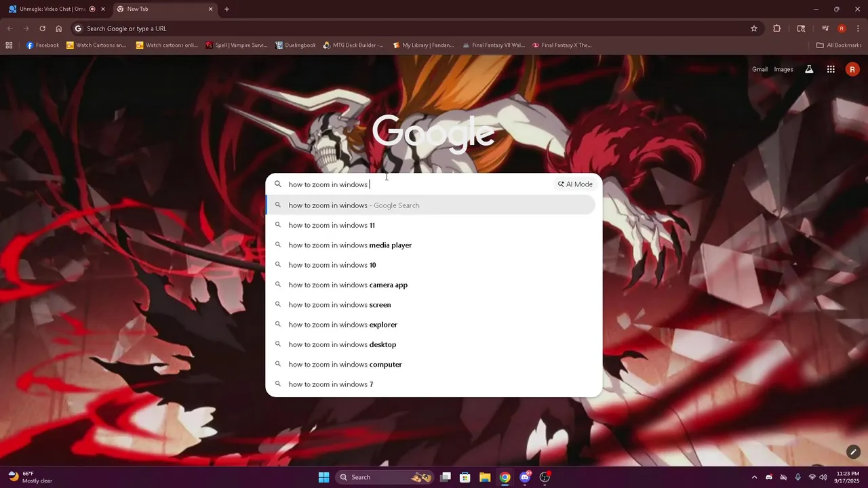Screen dimensions: 868x488
Task: Open the volume speaker tray icon
Action: tap(823, 477)
